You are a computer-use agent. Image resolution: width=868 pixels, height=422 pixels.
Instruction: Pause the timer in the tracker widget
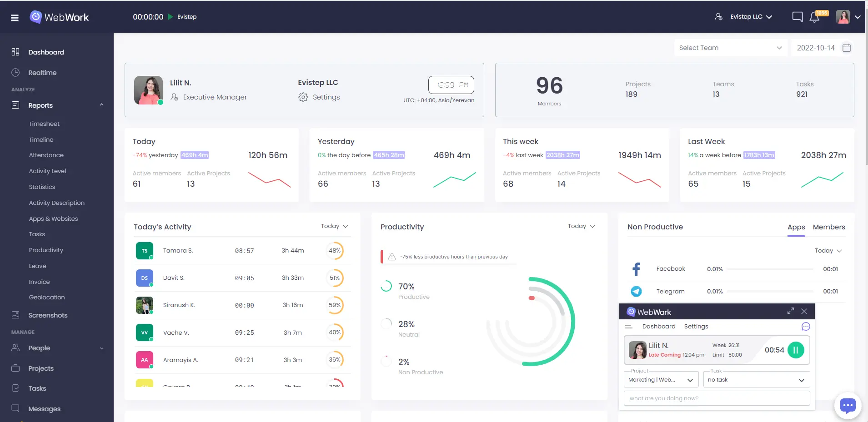coord(795,350)
